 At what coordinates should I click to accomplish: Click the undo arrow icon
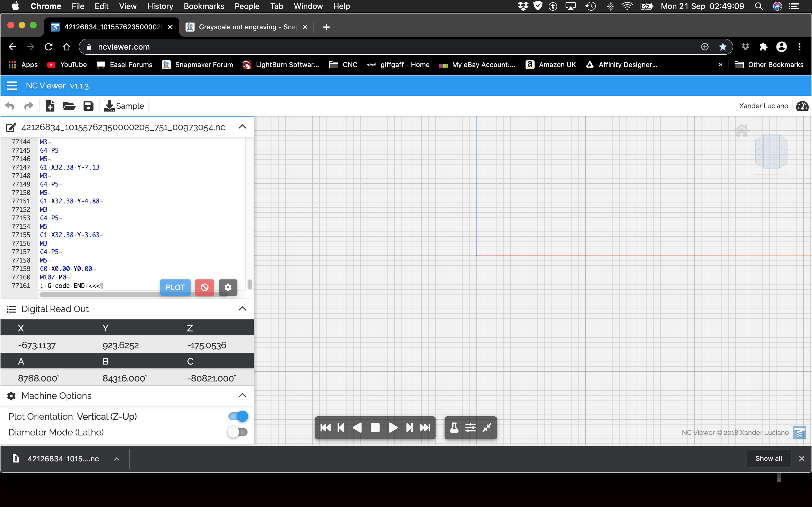pyautogui.click(x=10, y=106)
